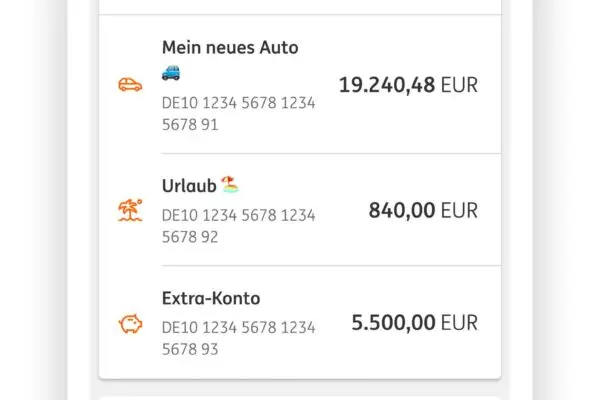Viewport: 600px width, 400px height.
Task: Select the IBAN ending in 5678 92
Action: (x=238, y=226)
